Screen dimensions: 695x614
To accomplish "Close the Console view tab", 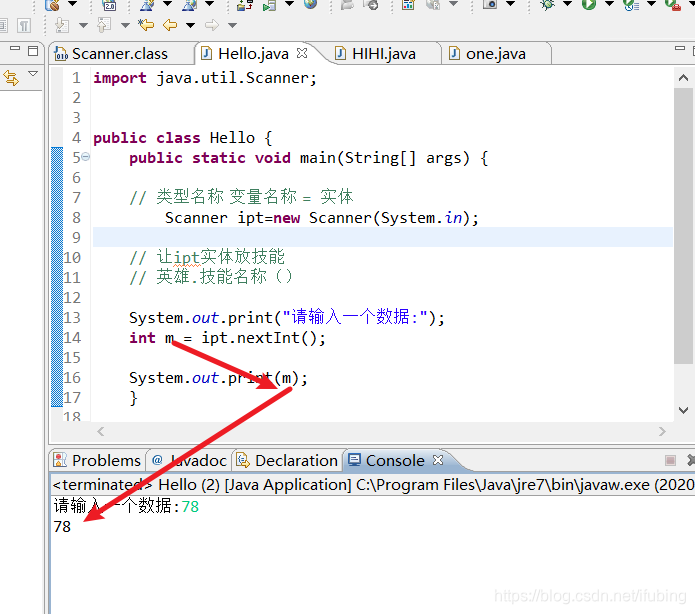I will pyautogui.click(x=438, y=460).
